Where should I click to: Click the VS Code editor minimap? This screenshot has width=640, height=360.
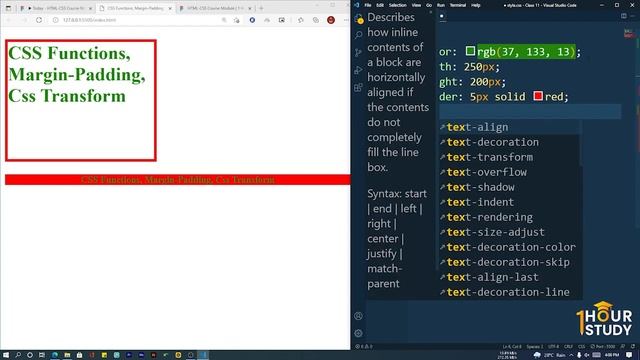click(x=629, y=33)
